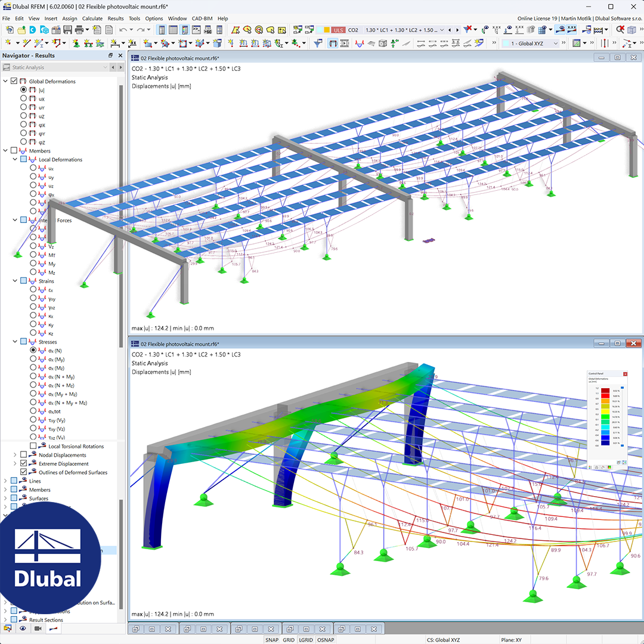Select the uX deformation radio button

point(23,98)
